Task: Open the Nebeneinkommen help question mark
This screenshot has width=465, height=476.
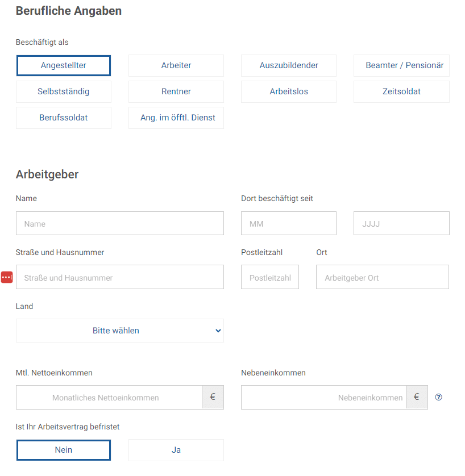Action: pyautogui.click(x=438, y=397)
